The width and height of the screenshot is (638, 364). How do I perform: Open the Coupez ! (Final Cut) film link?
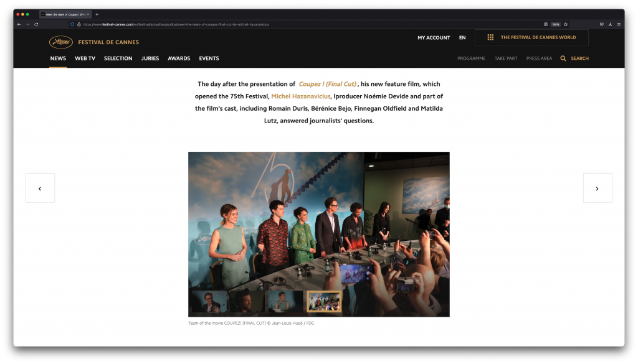328,84
